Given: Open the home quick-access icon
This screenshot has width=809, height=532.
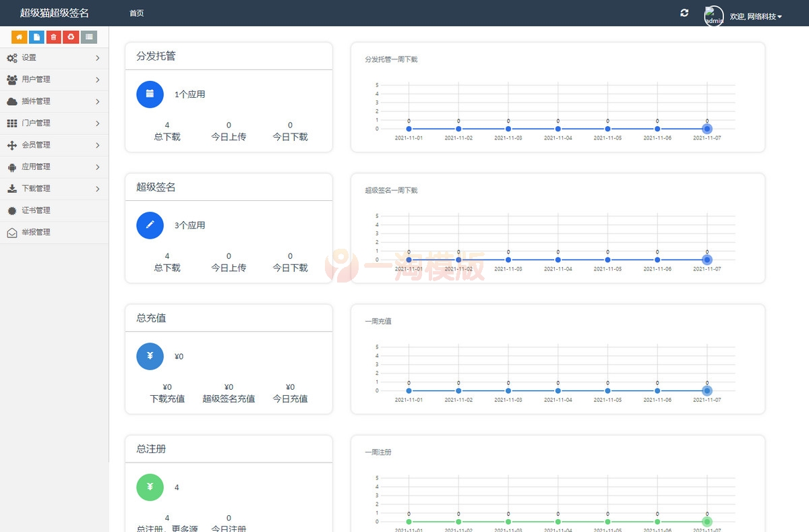Looking at the screenshot, I should pyautogui.click(x=19, y=37).
